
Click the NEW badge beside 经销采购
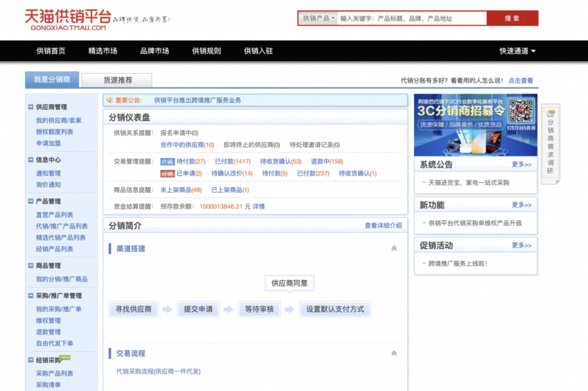[x=65, y=358]
